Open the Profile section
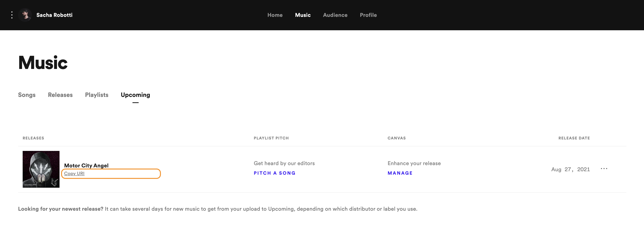The width and height of the screenshot is (644, 226). coord(368,15)
